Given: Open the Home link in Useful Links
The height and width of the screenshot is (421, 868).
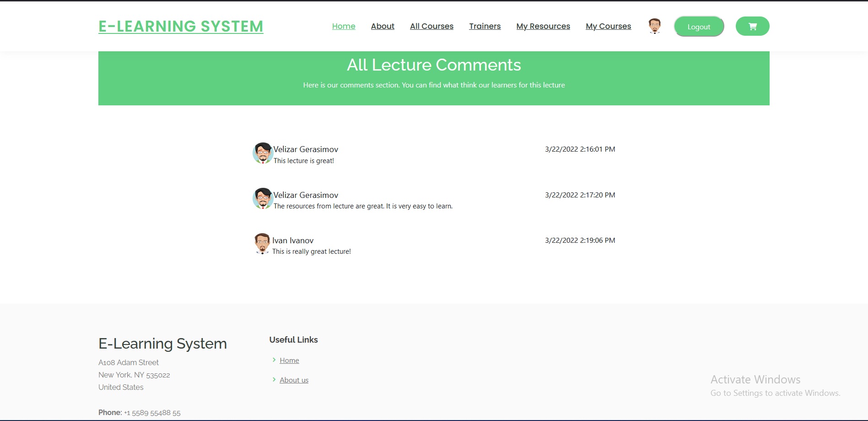Looking at the screenshot, I should [289, 360].
